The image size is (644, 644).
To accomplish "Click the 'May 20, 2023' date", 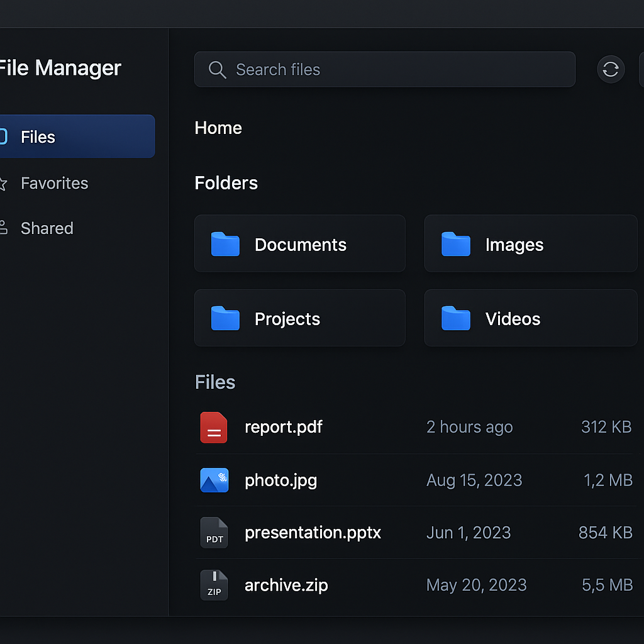I will pos(477,585).
